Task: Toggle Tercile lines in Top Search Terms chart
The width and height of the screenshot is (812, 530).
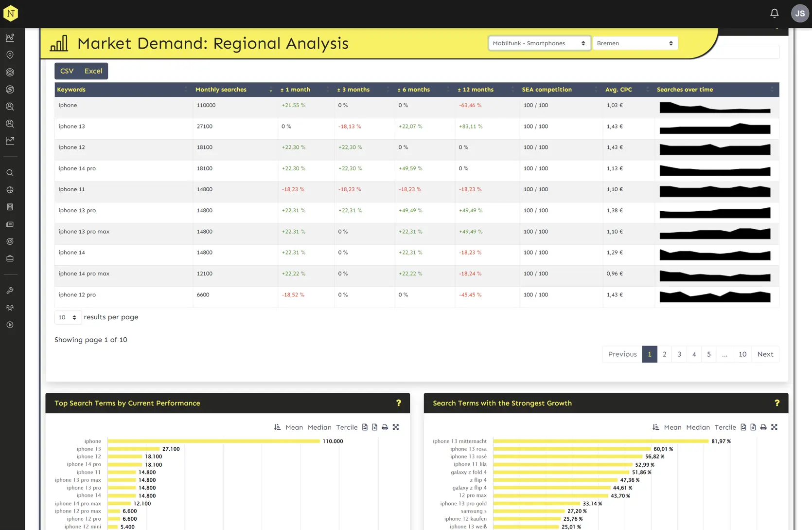Action: [x=347, y=427]
